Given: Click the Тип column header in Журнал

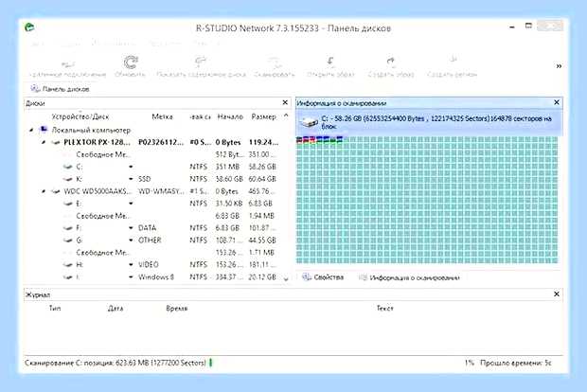Looking at the screenshot, I should (55, 308).
